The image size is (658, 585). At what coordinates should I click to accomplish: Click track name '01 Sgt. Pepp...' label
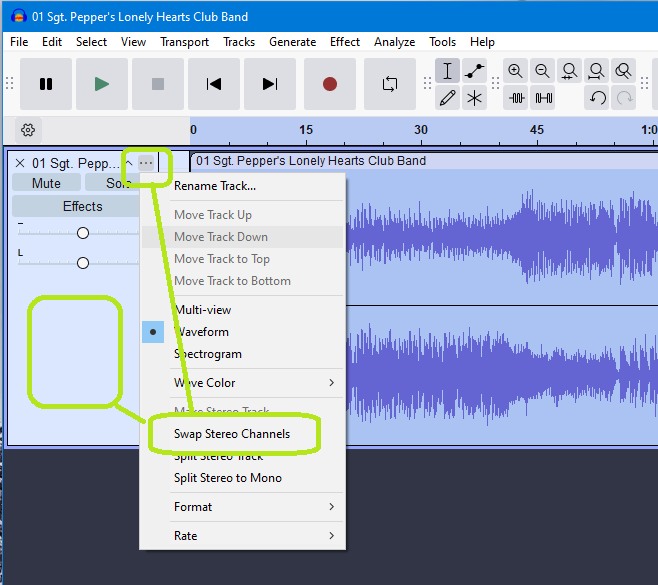pos(76,163)
